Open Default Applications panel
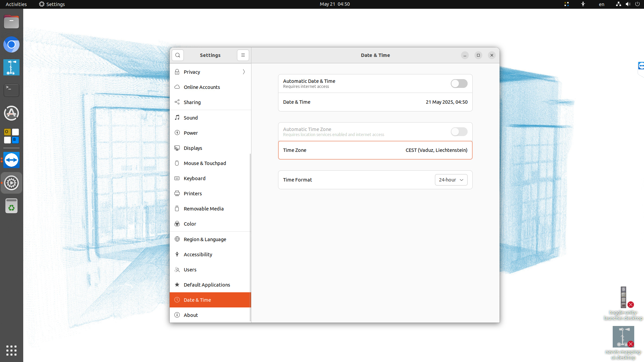The image size is (644, 362). point(210,285)
